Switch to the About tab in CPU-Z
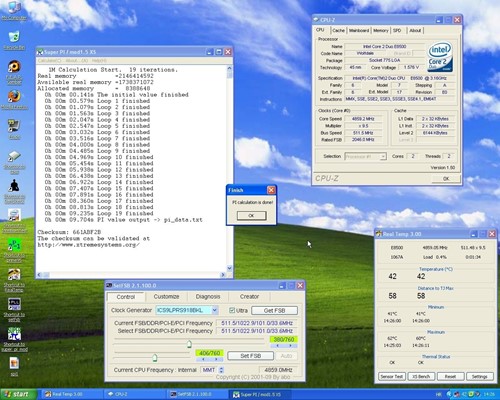 (x=415, y=30)
